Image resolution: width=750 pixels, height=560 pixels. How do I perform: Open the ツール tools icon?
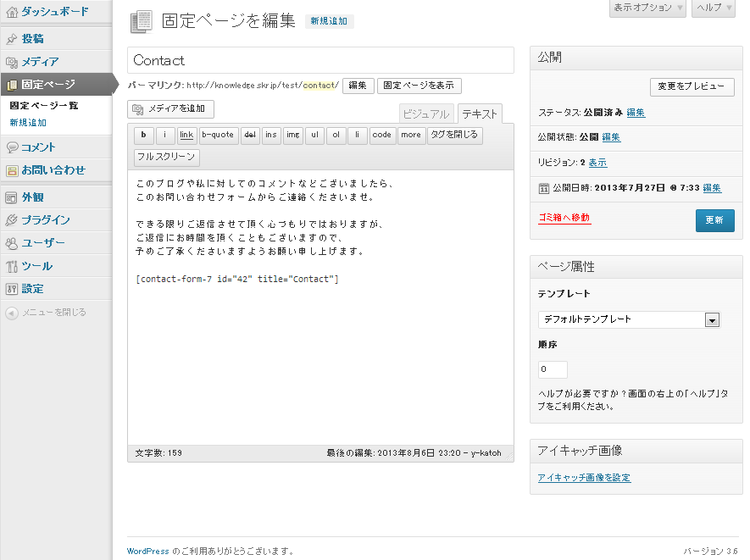[12, 266]
